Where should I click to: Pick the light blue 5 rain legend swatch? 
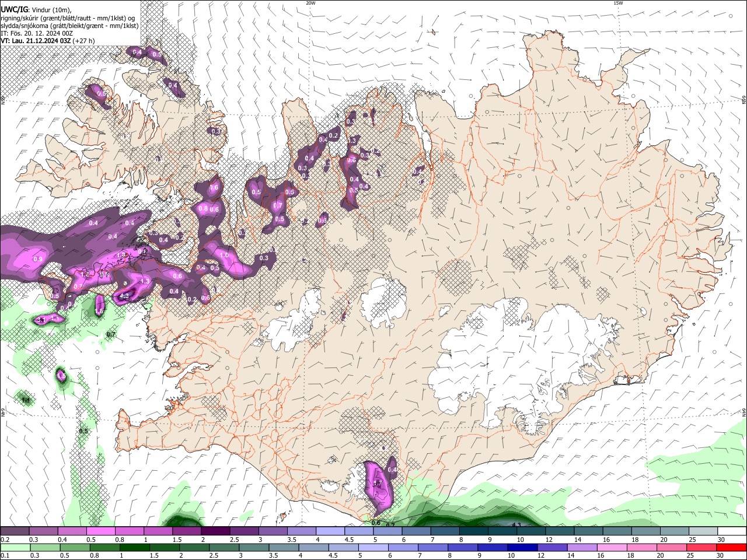[x=373, y=547]
